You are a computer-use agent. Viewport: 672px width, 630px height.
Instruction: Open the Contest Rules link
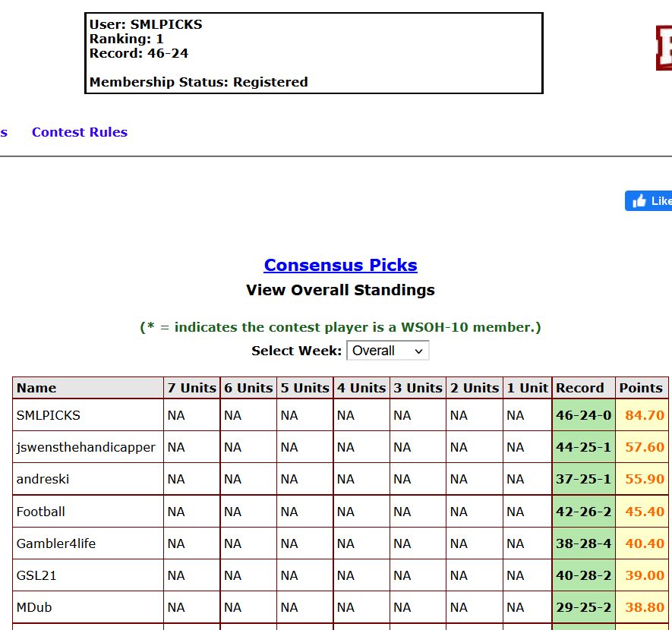click(80, 132)
